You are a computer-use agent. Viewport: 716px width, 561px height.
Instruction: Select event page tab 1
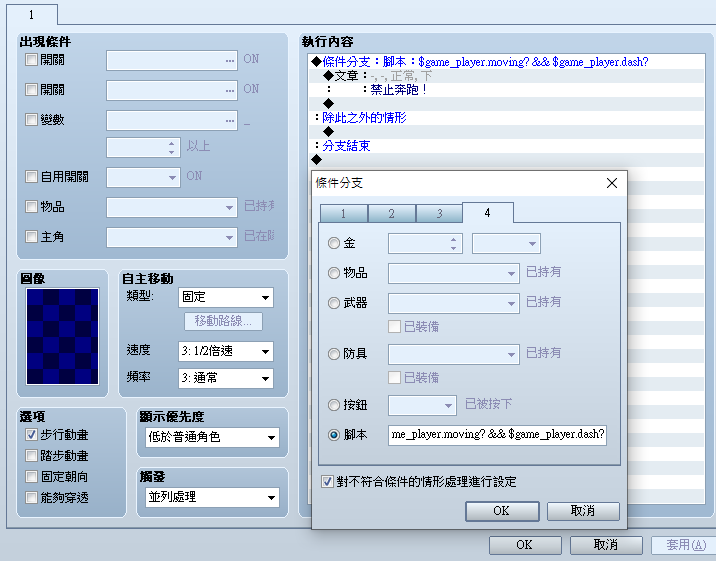[32, 15]
